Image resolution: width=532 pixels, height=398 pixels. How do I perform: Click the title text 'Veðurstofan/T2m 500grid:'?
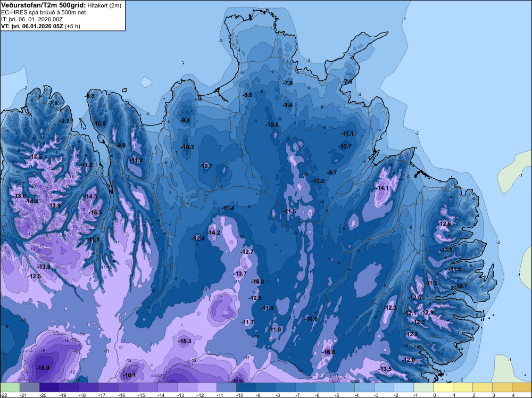(x=43, y=5)
